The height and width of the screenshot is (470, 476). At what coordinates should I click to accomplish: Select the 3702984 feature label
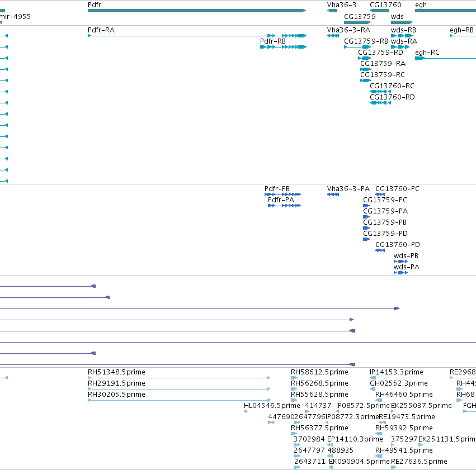click(309, 439)
